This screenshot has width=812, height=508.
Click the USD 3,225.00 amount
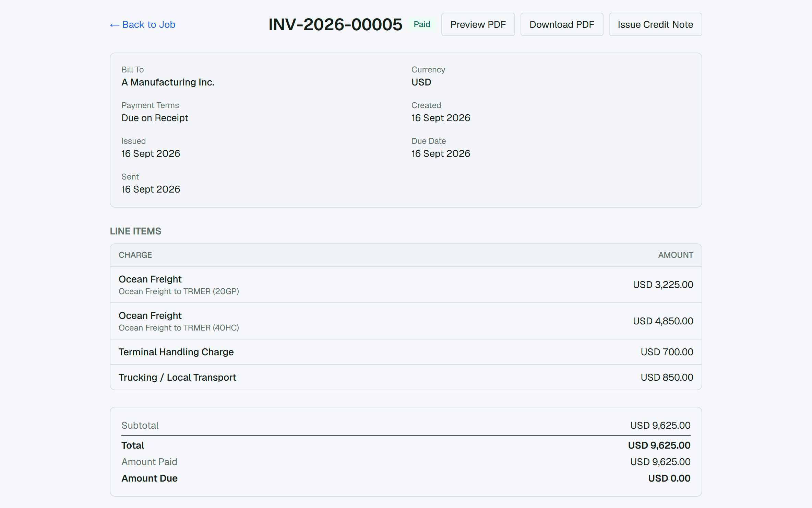click(x=663, y=285)
